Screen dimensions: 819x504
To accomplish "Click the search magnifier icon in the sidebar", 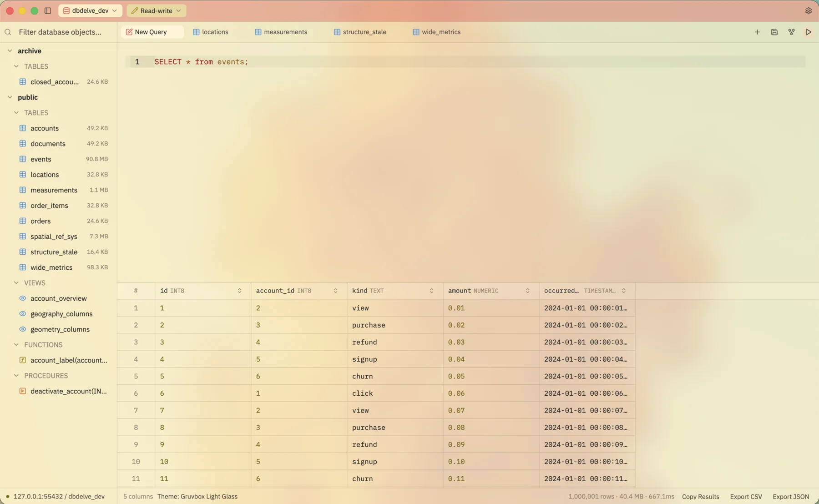I will [x=8, y=32].
